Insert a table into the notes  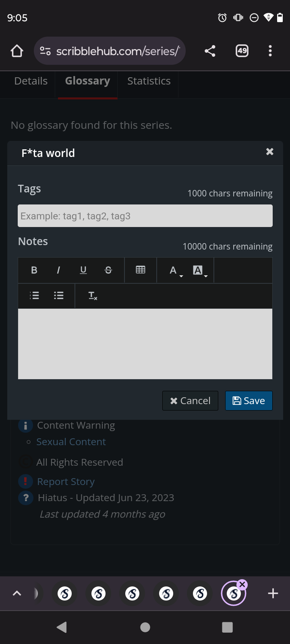pos(141,270)
